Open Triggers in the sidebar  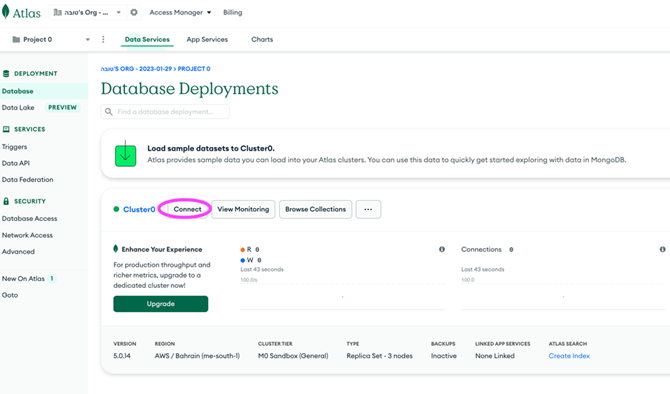pyautogui.click(x=14, y=147)
